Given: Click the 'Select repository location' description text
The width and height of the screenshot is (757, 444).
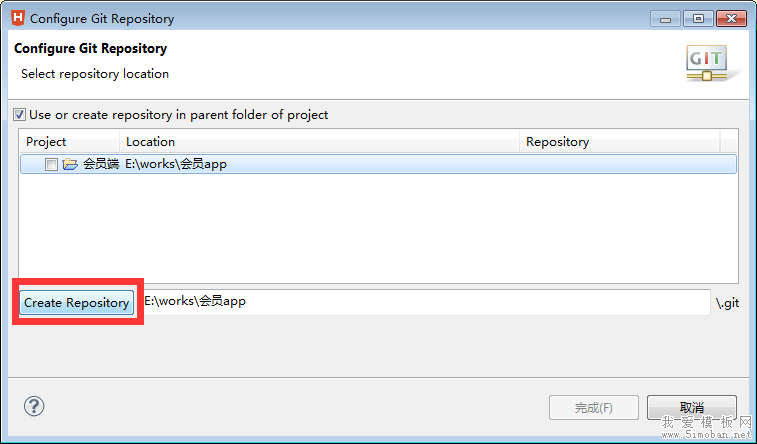Looking at the screenshot, I should click(95, 74).
